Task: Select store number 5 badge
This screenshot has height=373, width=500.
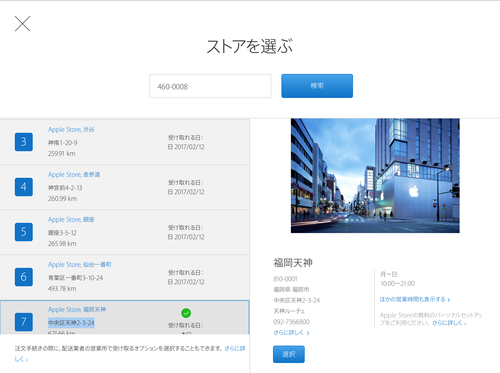Action: pos(24,232)
